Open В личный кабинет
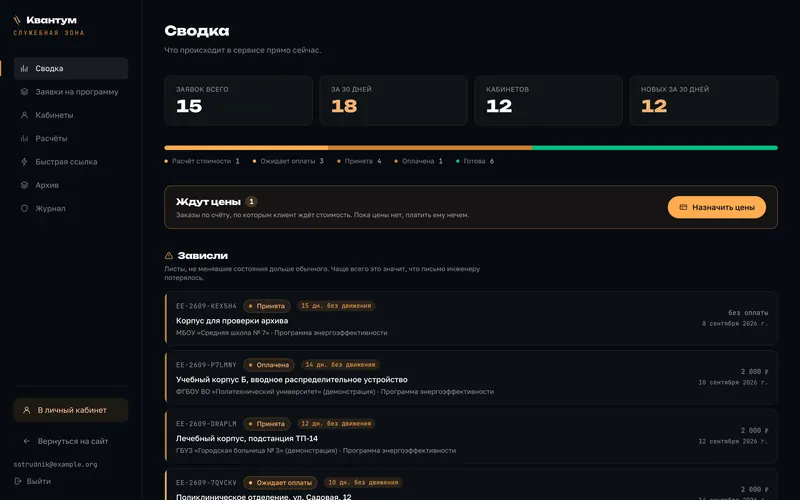This screenshot has height=500, width=800. pyautogui.click(x=71, y=410)
